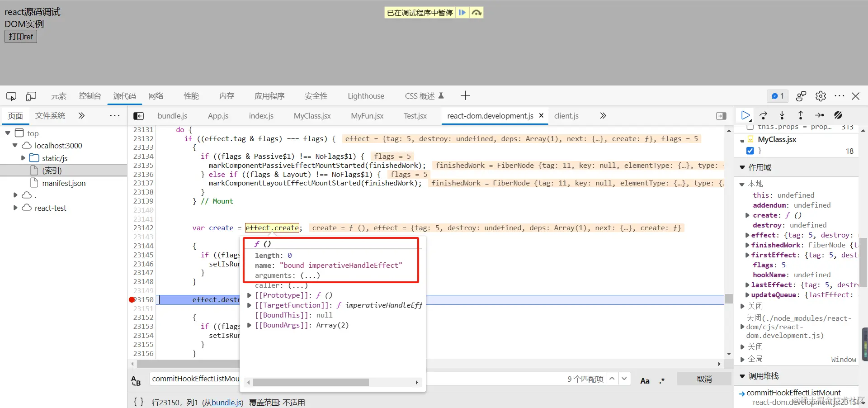The width and height of the screenshot is (868, 408).
Task: Switch to the 元素 panel
Action: 59,96
